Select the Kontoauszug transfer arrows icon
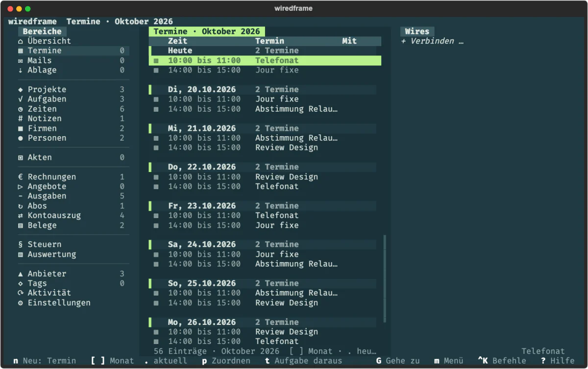Viewport: 588px width, 369px height. (x=21, y=216)
